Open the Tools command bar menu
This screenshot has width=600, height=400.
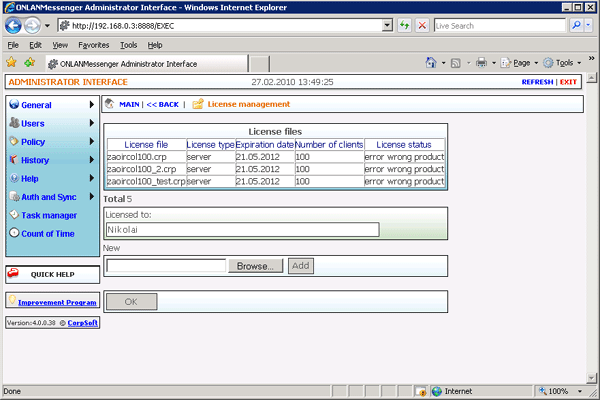tap(562, 63)
